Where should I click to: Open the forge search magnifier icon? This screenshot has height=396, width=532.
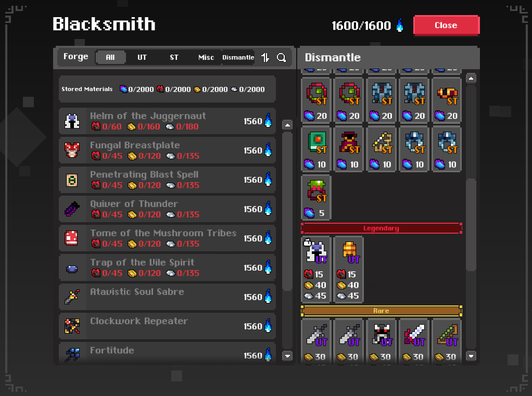[281, 57]
